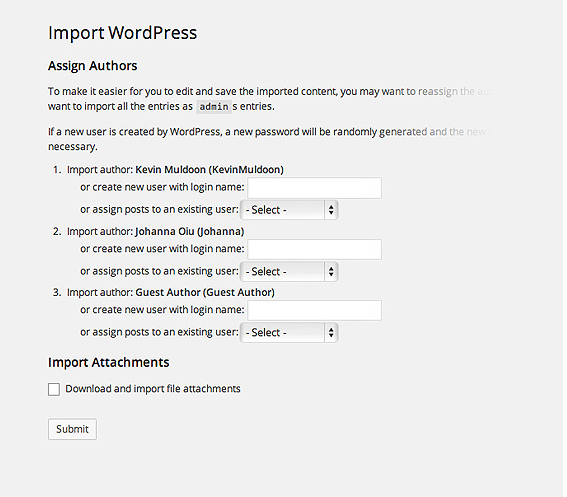
Task: Click 'Download and import file attachments' label
Action: point(153,389)
